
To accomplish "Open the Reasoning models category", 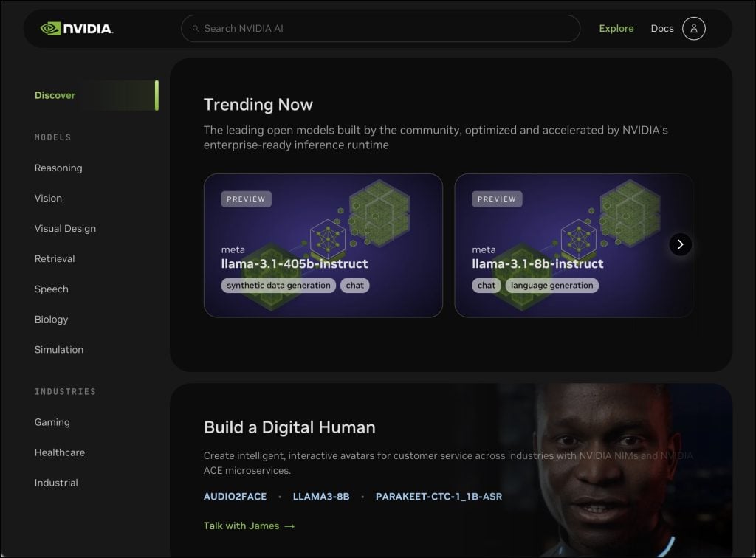I will tap(58, 168).
